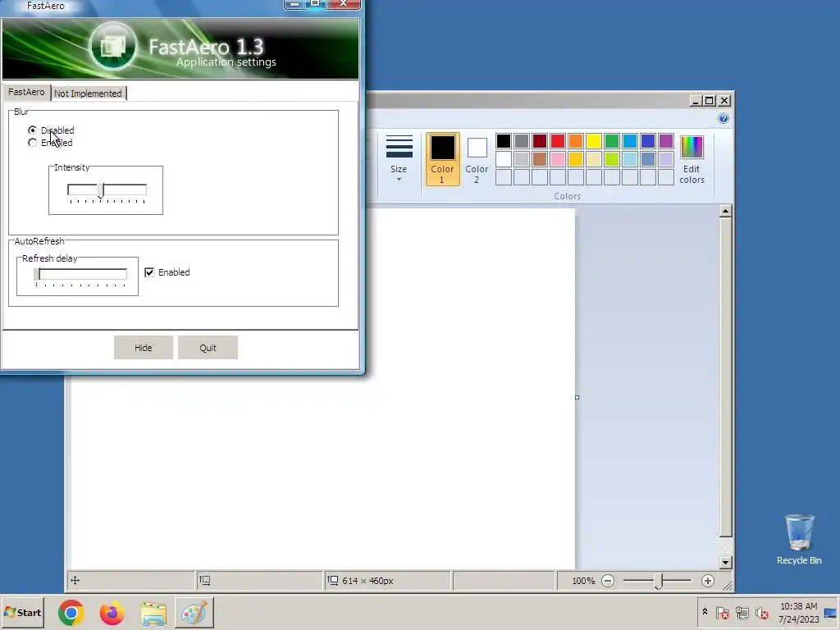The width and height of the screenshot is (840, 630).
Task: Click the Action Center flag tray icon
Action: click(x=722, y=612)
